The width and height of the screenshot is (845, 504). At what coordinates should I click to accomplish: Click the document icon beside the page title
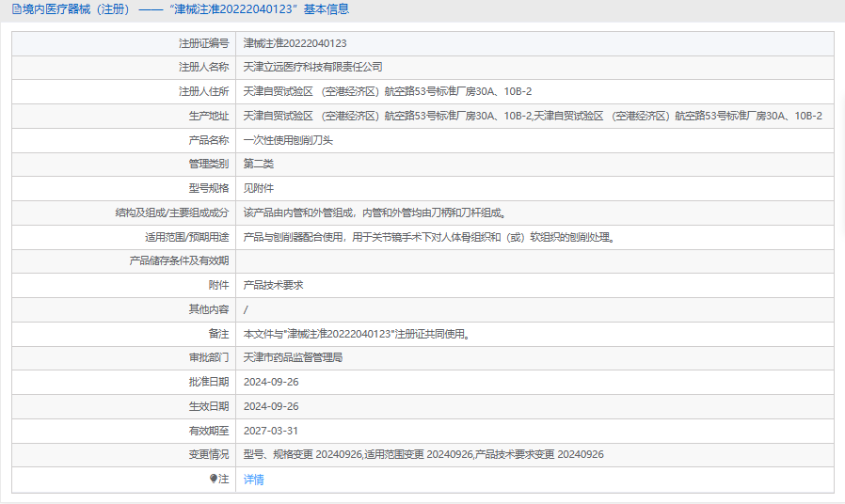point(17,9)
